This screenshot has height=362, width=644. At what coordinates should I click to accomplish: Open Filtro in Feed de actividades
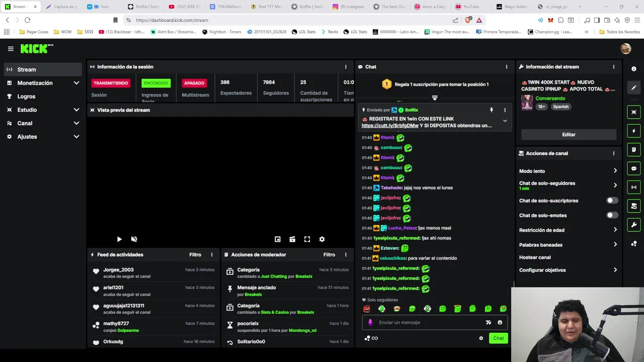[195, 255]
